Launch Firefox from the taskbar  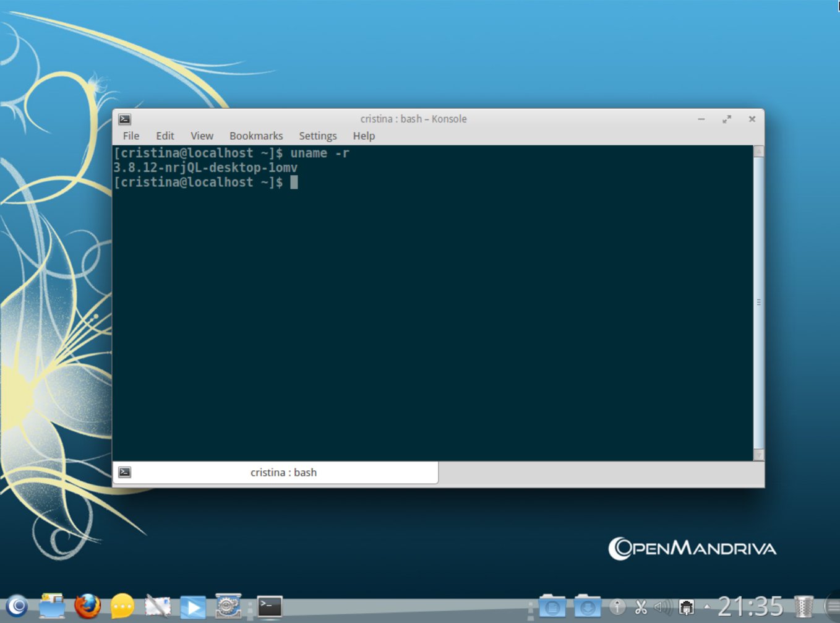[87, 606]
